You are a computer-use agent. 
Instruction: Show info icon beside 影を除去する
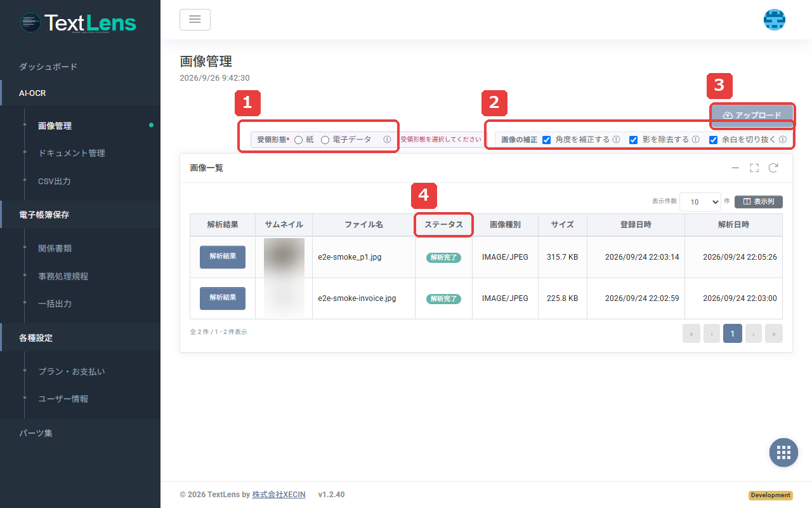695,140
